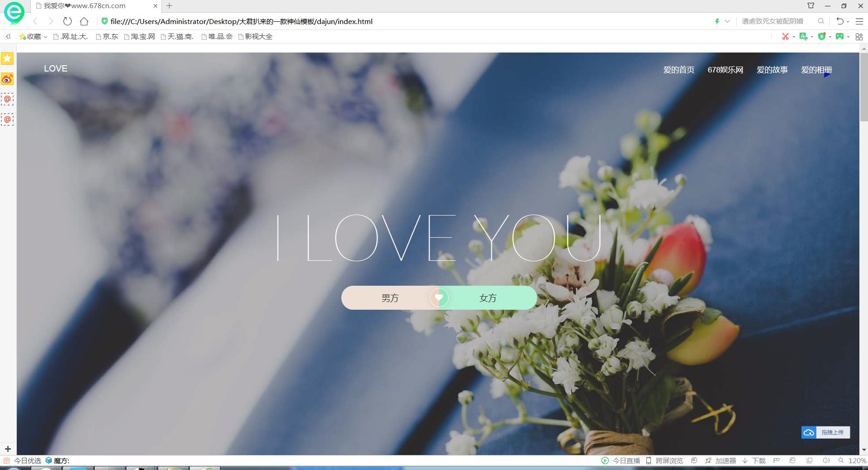Go back with the back arrow
This screenshot has height=470, width=868.
(35, 21)
